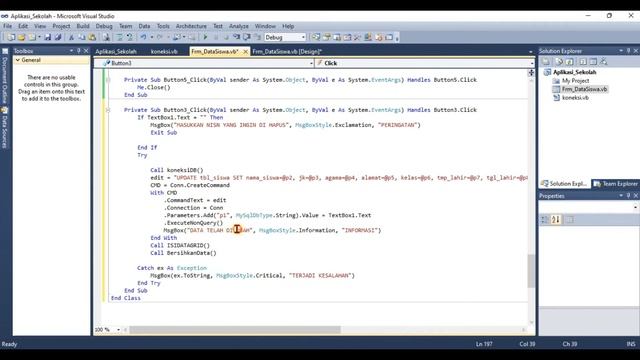Click the Save All icon

click(x=58, y=37)
